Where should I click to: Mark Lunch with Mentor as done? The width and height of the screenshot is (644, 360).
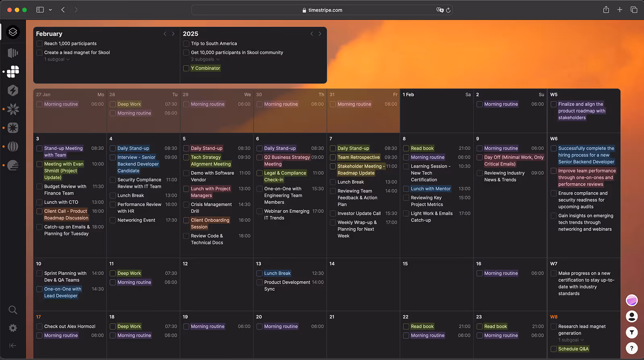(x=406, y=189)
